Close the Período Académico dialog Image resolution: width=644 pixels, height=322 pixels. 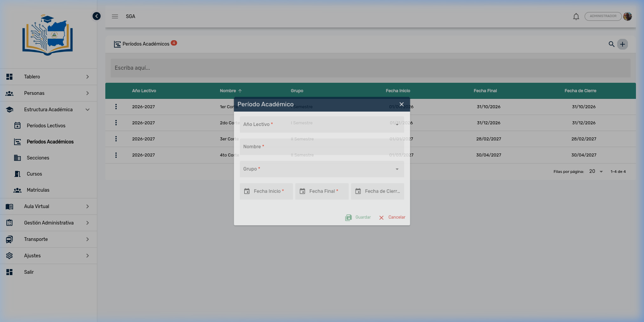pos(401,104)
